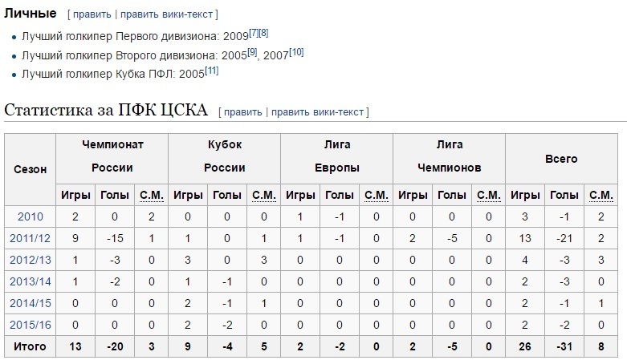Open the 2011/12 season link
This screenshot has height=364, width=627.
point(30,238)
